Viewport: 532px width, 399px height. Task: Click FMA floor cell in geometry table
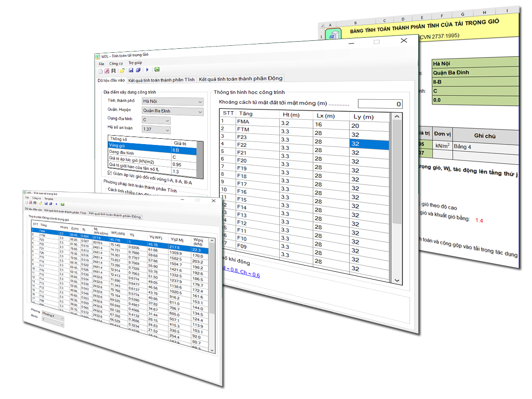(257, 121)
